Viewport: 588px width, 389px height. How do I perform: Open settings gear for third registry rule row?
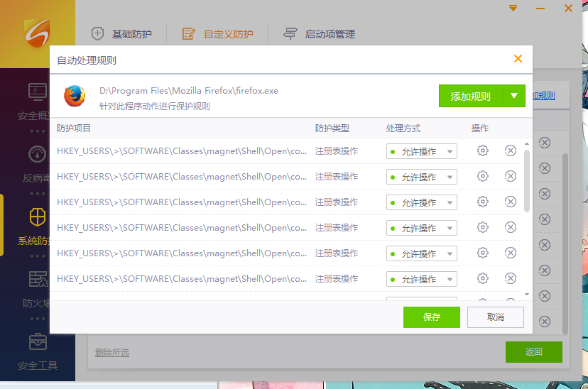483,202
